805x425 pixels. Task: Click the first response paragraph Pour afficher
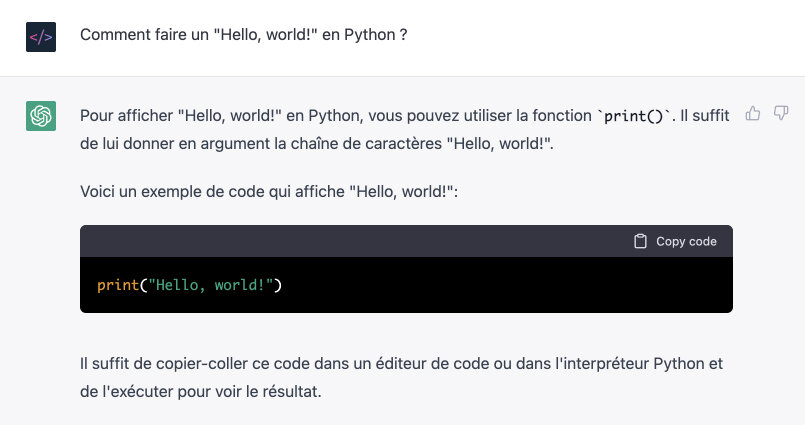(x=405, y=129)
